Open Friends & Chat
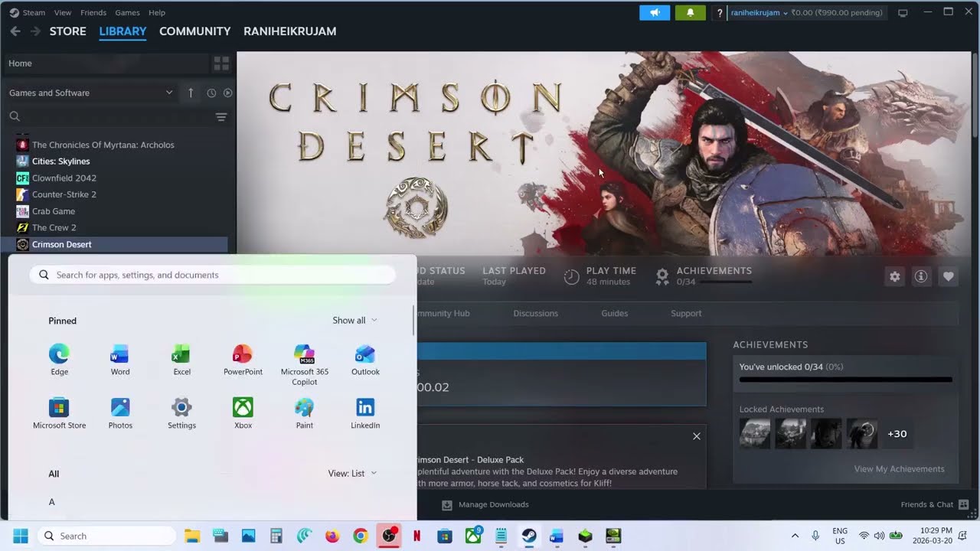The height and width of the screenshot is (551, 980). [935, 504]
